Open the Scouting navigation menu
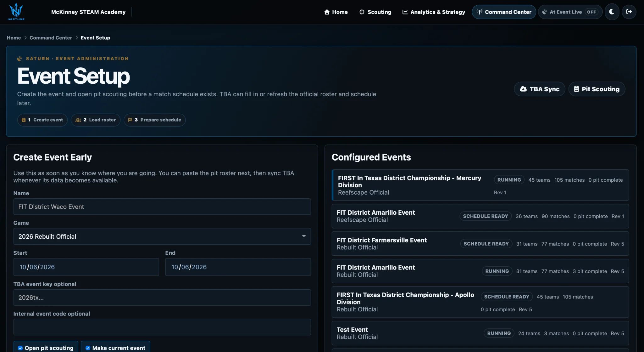Viewport: 644px width, 352px height. click(x=375, y=12)
